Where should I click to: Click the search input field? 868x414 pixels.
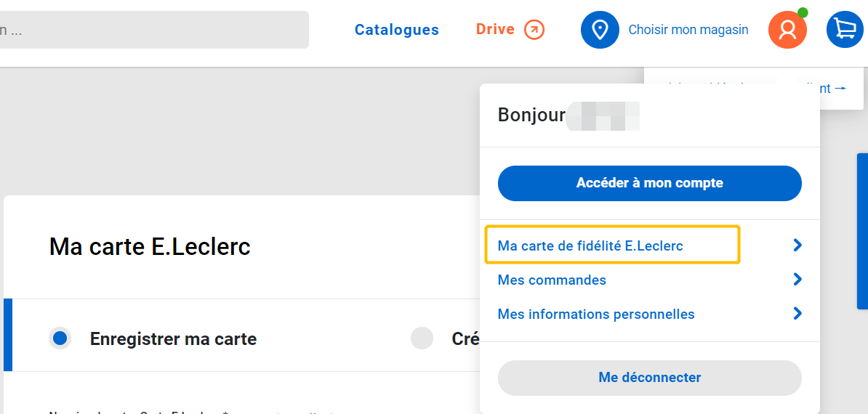pos(154,30)
